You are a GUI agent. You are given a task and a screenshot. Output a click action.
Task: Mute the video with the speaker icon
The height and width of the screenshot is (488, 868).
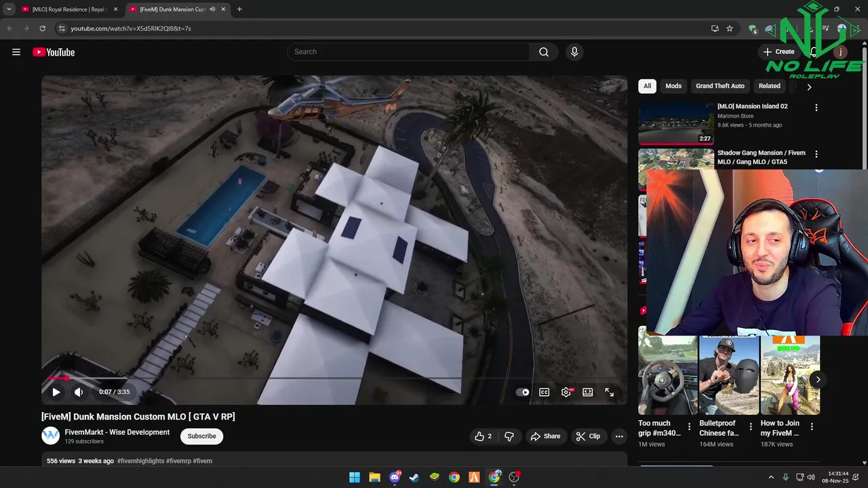click(79, 392)
